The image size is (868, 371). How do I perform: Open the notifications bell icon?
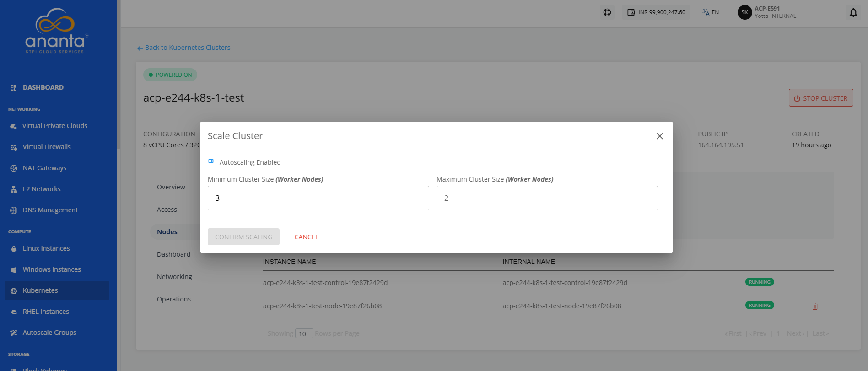(x=853, y=12)
